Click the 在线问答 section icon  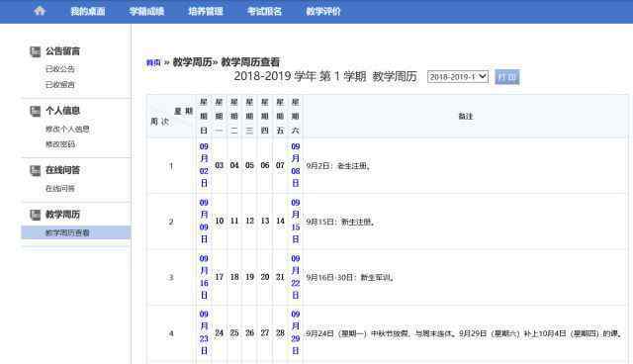click(36, 170)
